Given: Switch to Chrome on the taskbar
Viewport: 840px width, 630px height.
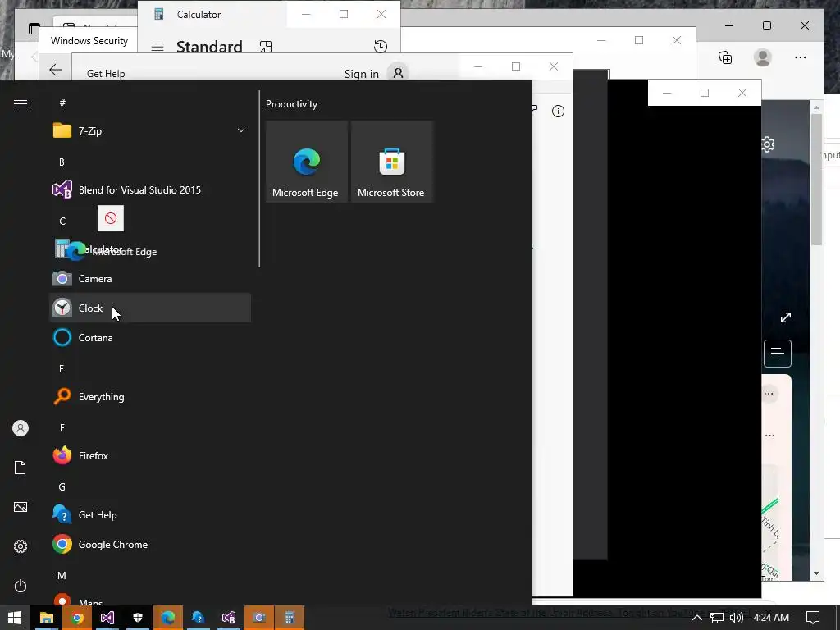Looking at the screenshot, I should [x=77, y=618].
